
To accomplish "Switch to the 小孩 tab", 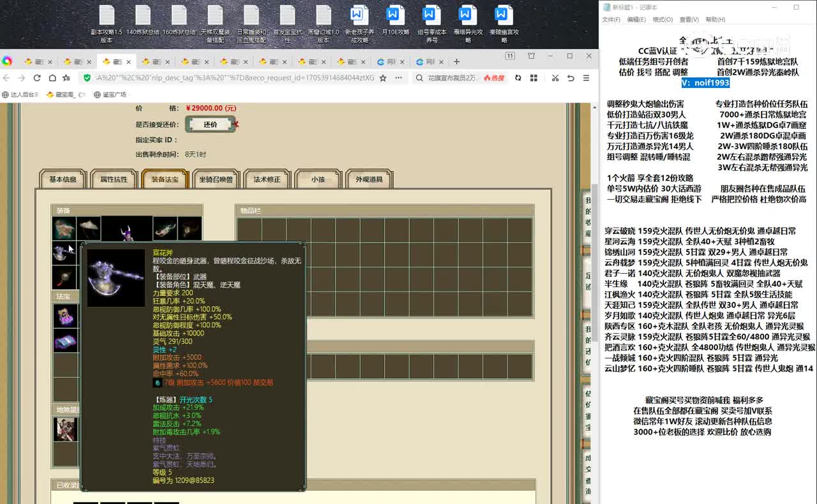I will pos(318,179).
